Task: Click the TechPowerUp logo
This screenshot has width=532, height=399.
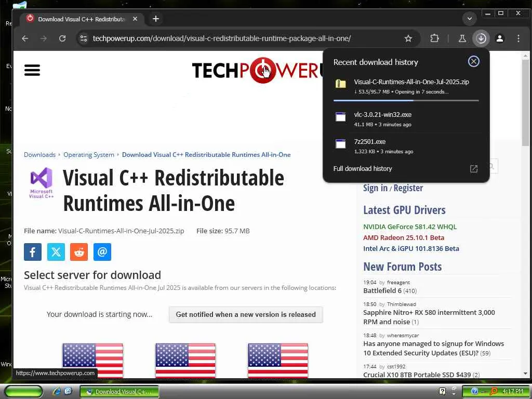Action: coord(257,70)
